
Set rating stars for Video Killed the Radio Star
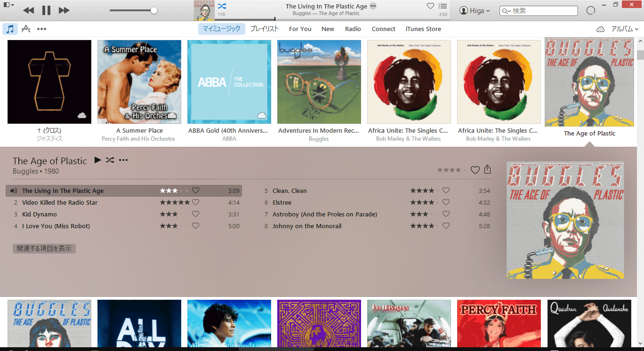click(x=175, y=202)
